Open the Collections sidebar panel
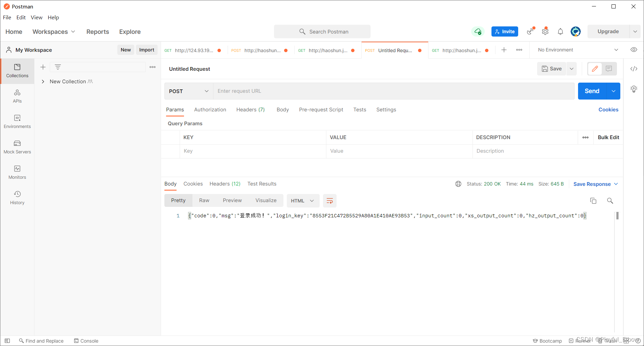The image size is (644, 346). click(17, 71)
